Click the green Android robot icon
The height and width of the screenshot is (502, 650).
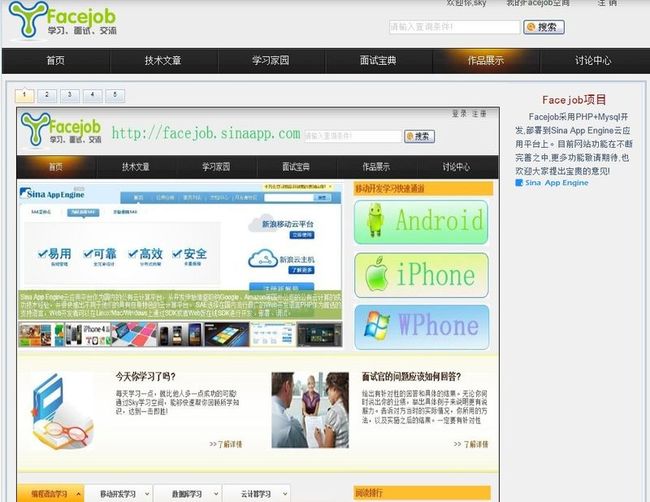[x=375, y=221]
